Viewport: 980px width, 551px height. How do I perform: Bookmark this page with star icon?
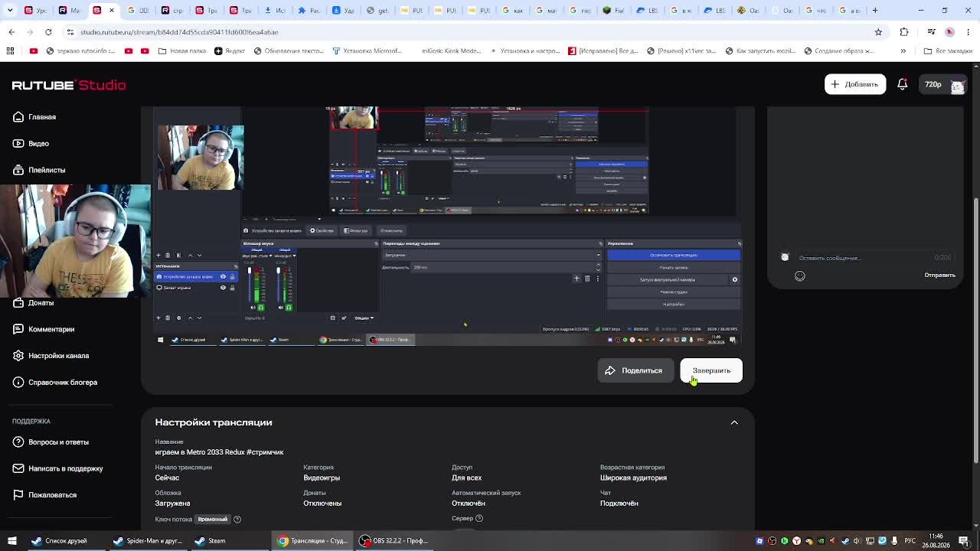pos(878,32)
